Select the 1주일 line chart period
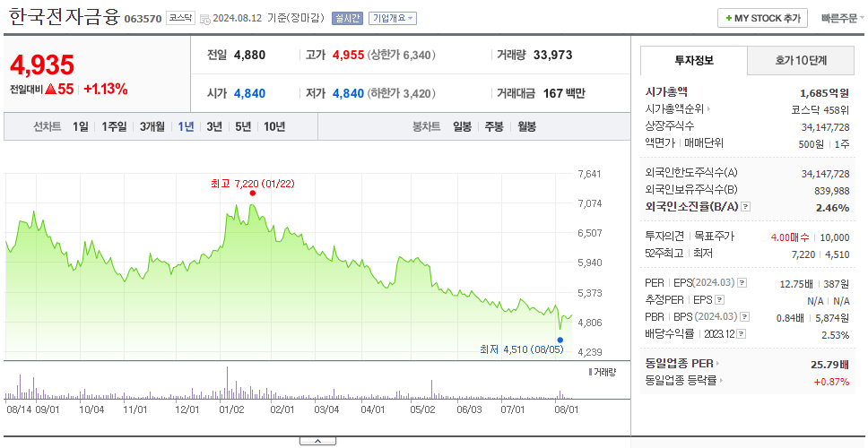Screen dimensions: 868x448 click(114, 126)
